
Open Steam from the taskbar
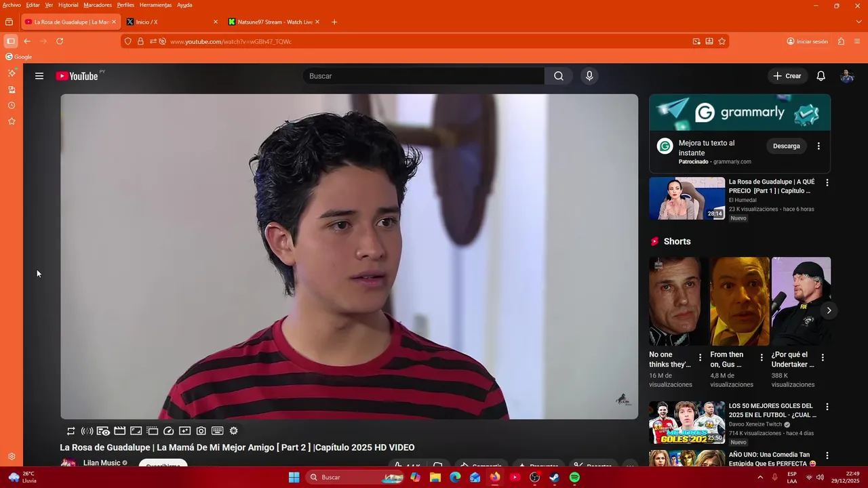point(554,477)
